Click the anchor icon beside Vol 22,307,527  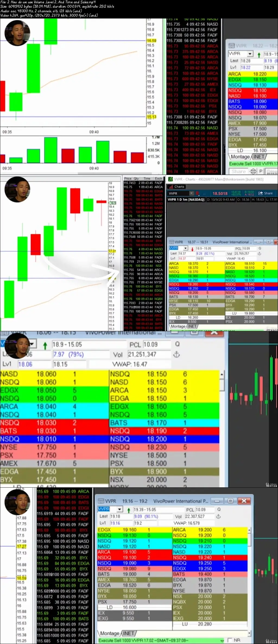pos(218,516)
